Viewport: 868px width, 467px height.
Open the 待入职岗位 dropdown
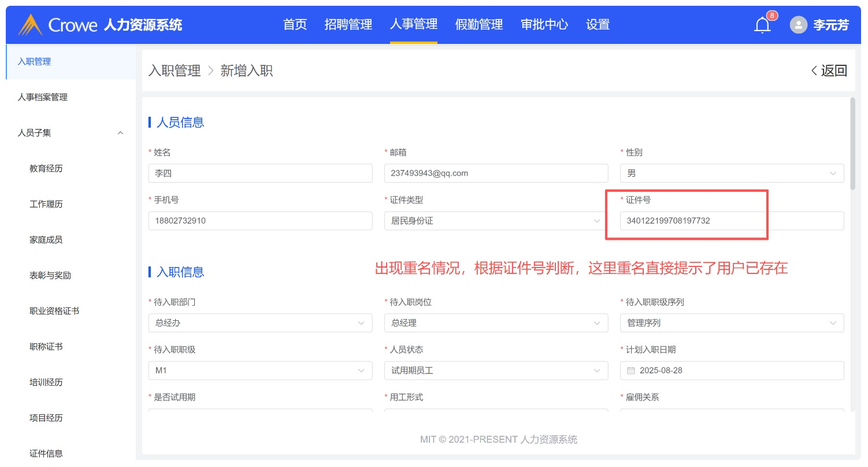coord(495,323)
